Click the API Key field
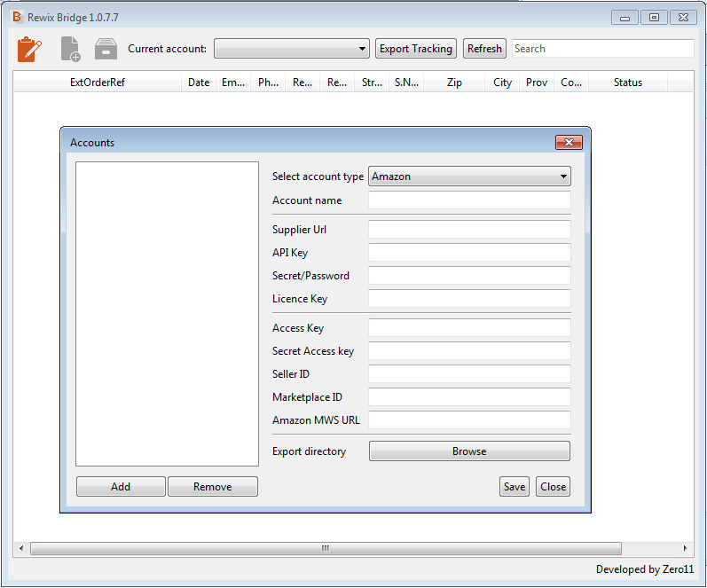 tap(469, 253)
